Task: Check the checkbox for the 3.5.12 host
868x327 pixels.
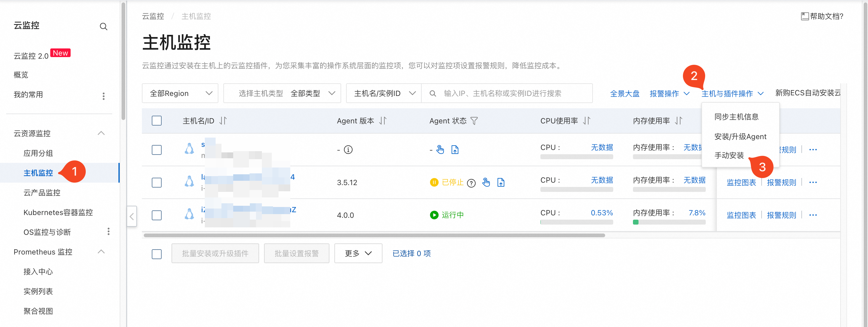Action: [157, 182]
